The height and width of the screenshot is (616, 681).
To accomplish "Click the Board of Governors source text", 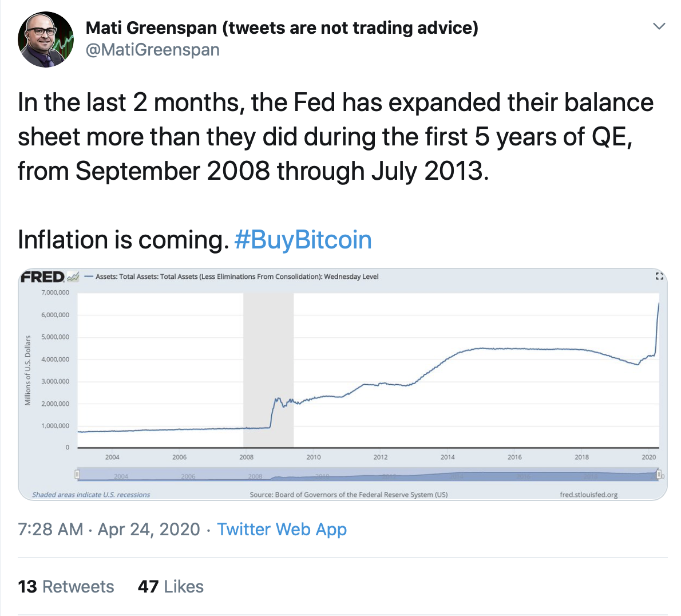I will pyautogui.click(x=349, y=495).
